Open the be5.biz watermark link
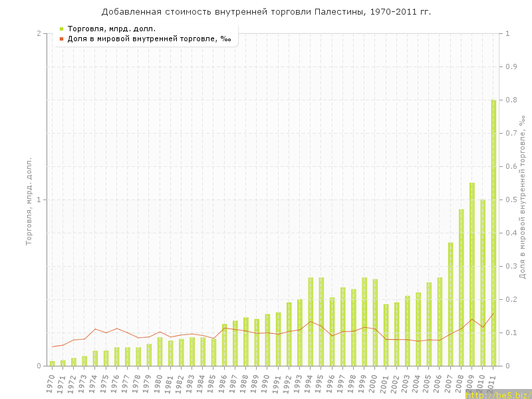 tap(497, 394)
